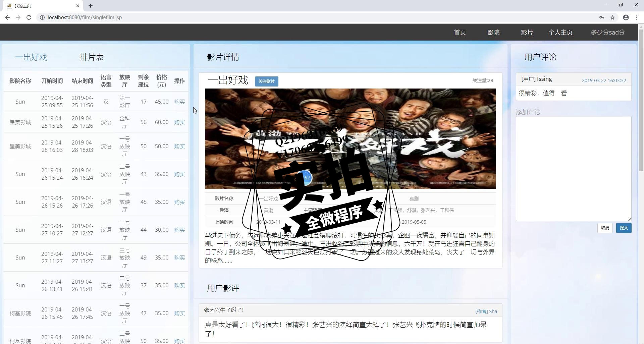Open 个人主页 in navigation bar
Image resolution: width=644 pixels, height=344 pixels.
click(560, 33)
